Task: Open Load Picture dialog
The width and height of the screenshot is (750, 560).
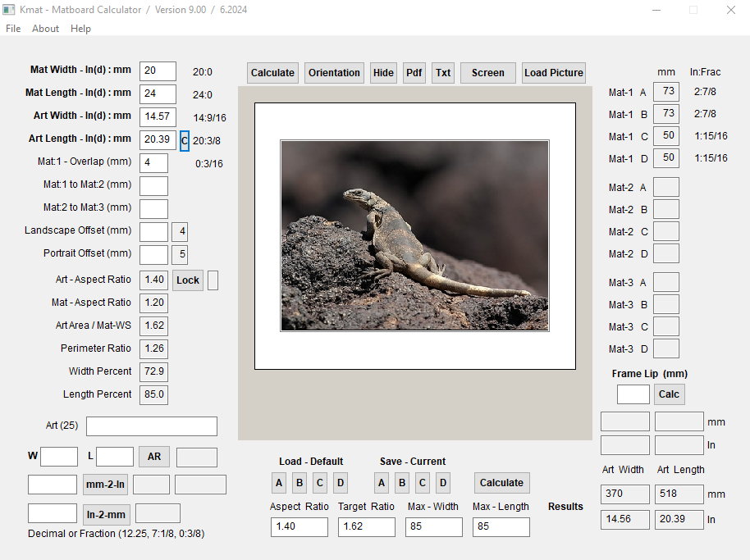Action: 554,73
